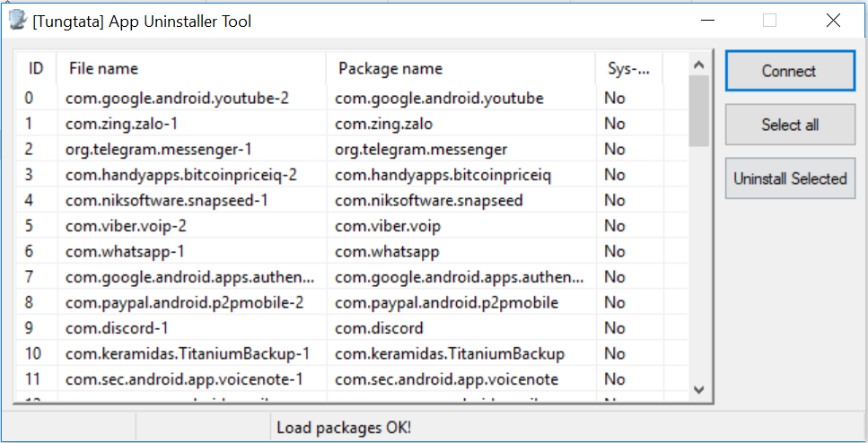Screen dimensions: 868x443
Task: Sort by the Package name column header
Action: click(461, 68)
